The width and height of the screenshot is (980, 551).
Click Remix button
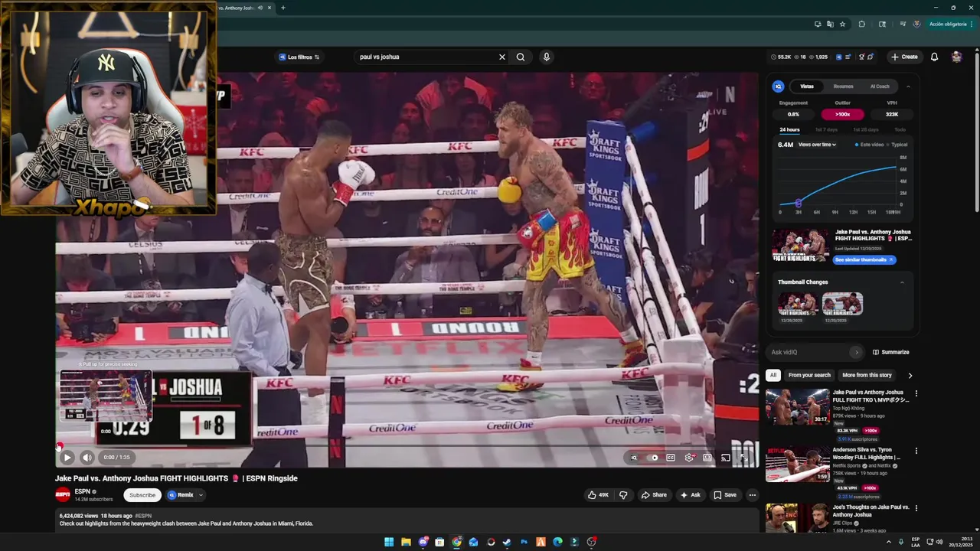click(181, 495)
